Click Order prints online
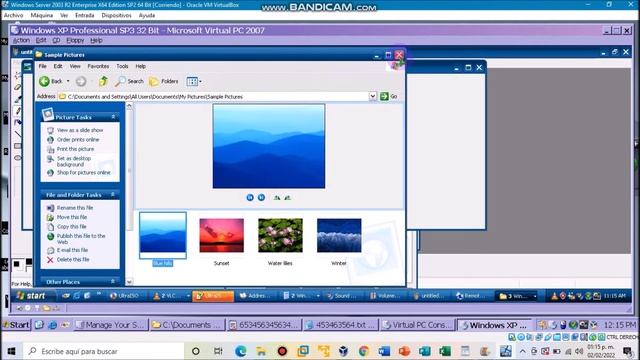 coord(78,140)
